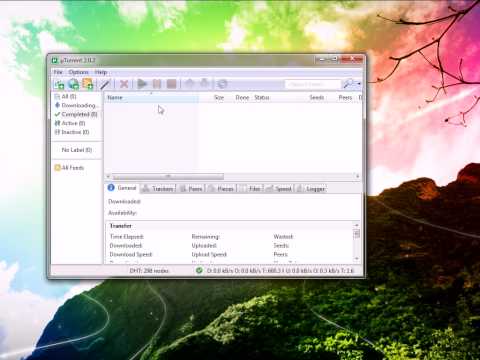The image size is (480, 360).
Task: Sort the list by Status column
Action: click(262, 98)
